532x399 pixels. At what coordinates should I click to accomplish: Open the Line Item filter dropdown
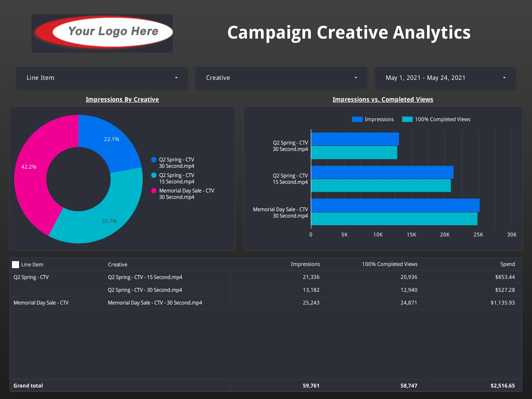pos(102,78)
